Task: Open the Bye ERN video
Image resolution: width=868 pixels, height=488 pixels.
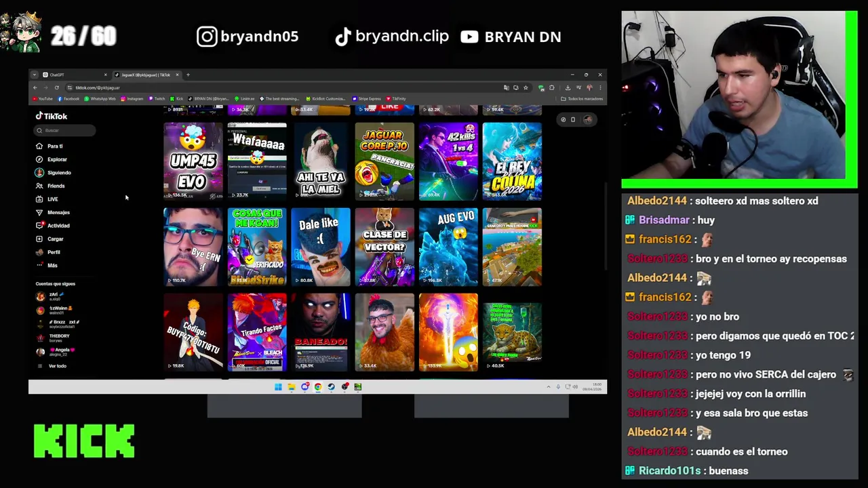Action: (x=193, y=247)
